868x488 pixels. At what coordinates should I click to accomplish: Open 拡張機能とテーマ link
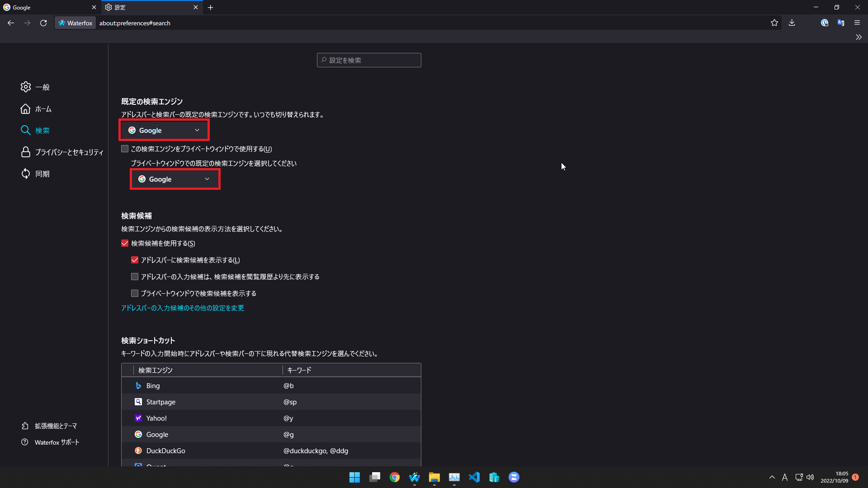pos(49,426)
